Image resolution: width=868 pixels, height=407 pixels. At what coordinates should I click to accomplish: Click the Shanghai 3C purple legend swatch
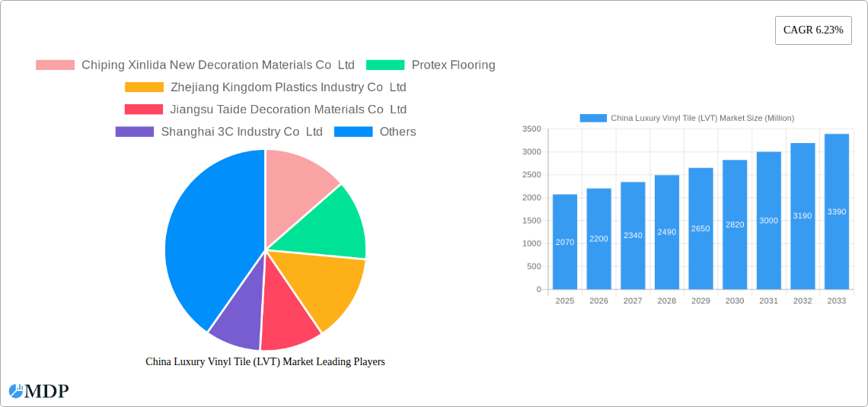[135, 132]
